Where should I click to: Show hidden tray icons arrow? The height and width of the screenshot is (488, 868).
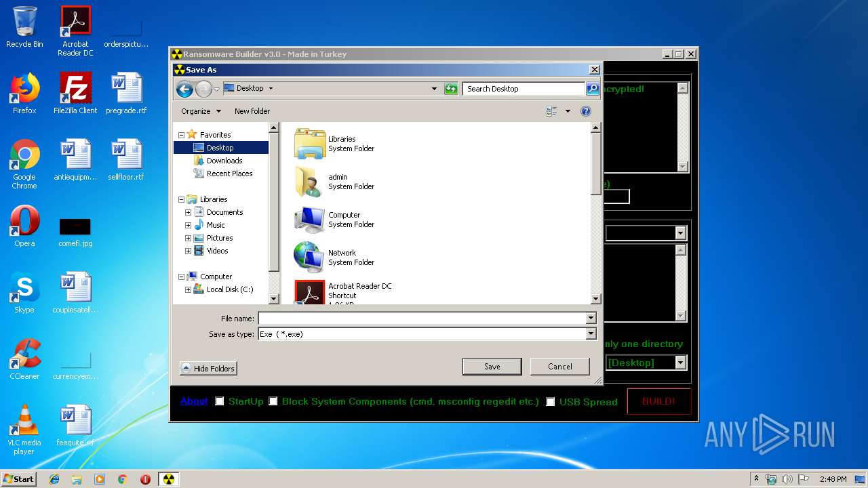click(757, 479)
